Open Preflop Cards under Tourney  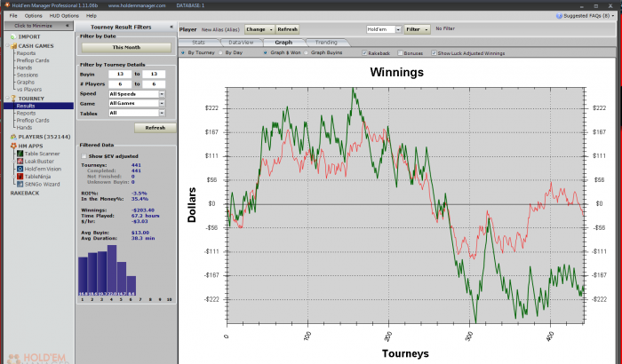point(33,120)
